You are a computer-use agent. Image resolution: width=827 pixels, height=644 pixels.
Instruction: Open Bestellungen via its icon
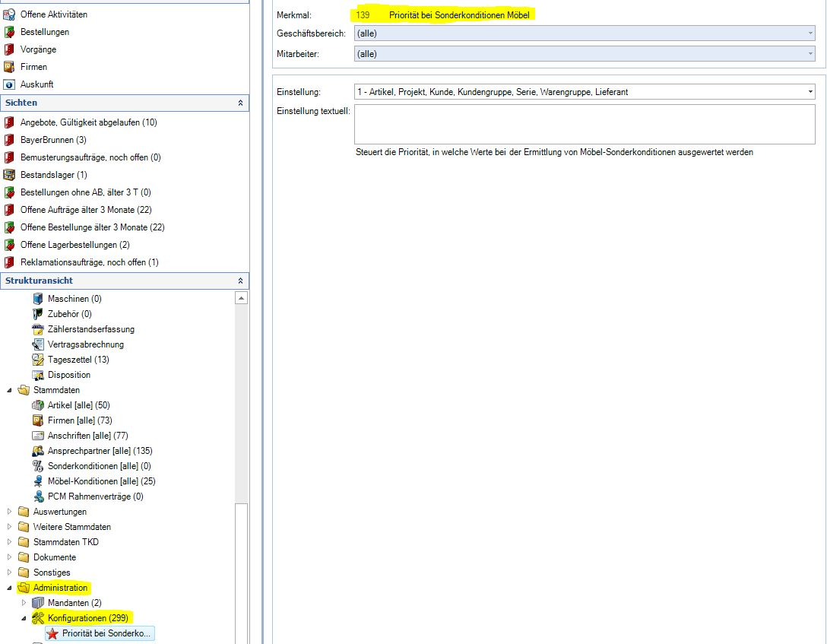pyautogui.click(x=9, y=32)
